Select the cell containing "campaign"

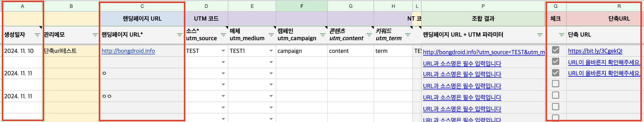pyautogui.click(x=301, y=51)
